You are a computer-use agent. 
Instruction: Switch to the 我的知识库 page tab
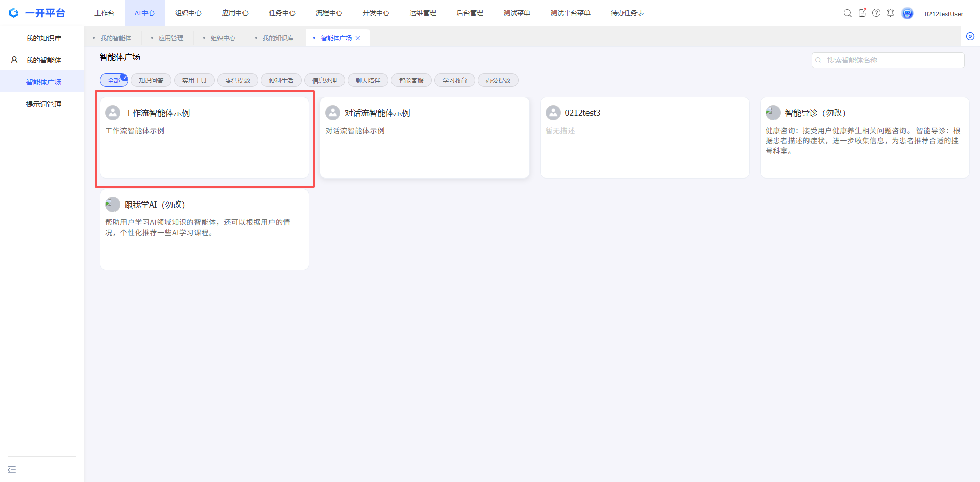(x=278, y=38)
